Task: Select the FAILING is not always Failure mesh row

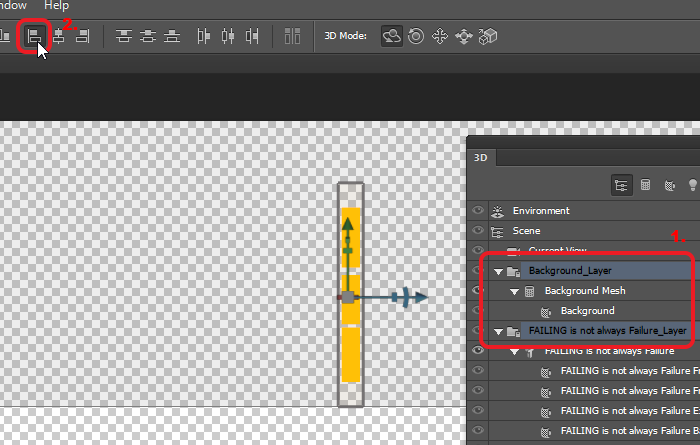Action: (x=594, y=351)
